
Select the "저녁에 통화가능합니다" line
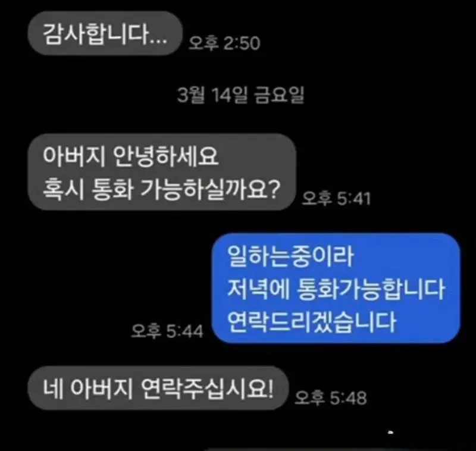336,289
